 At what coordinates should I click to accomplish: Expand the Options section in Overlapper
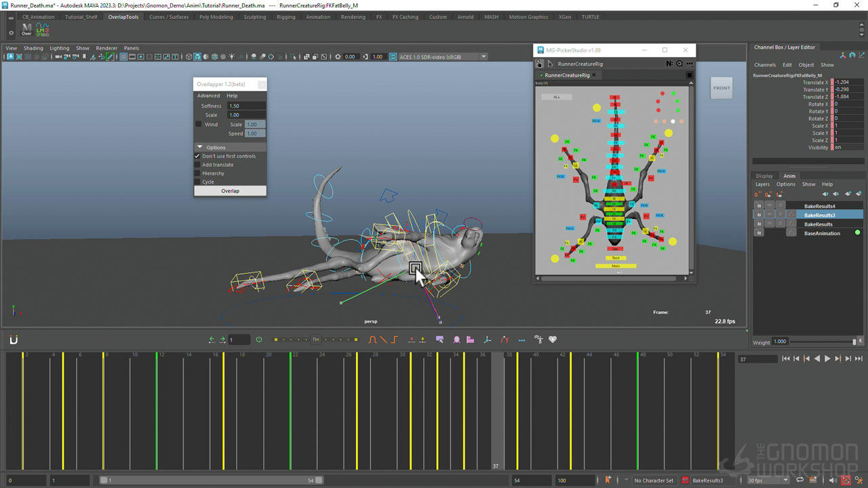pos(200,147)
